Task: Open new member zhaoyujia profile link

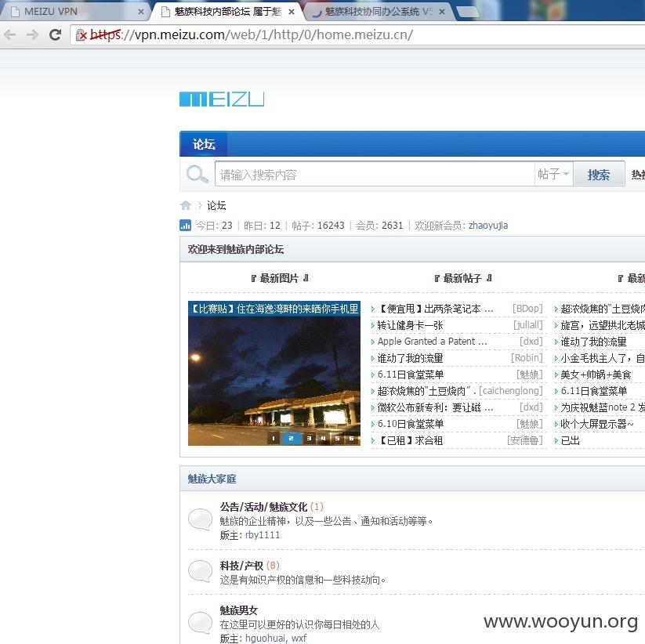Action: [x=487, y=226]
